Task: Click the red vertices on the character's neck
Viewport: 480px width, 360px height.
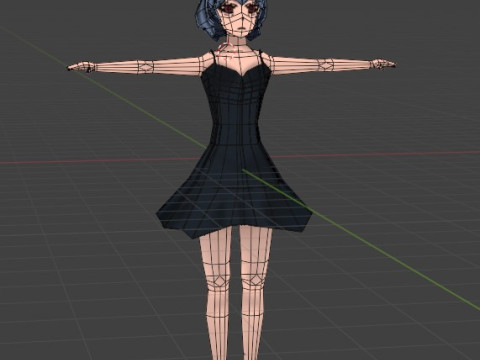Action: (x=227, y=50)
